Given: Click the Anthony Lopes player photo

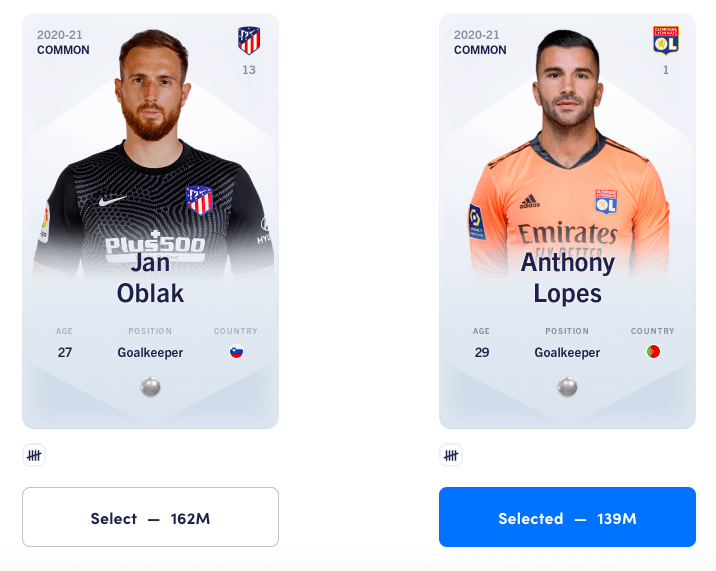Looking at the screenshot, I should [x=569, y=151].
